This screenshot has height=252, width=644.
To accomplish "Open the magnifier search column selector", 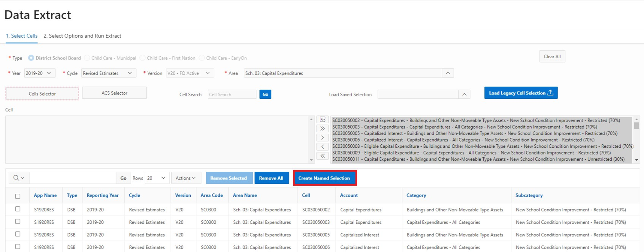I will pos(19,178).
